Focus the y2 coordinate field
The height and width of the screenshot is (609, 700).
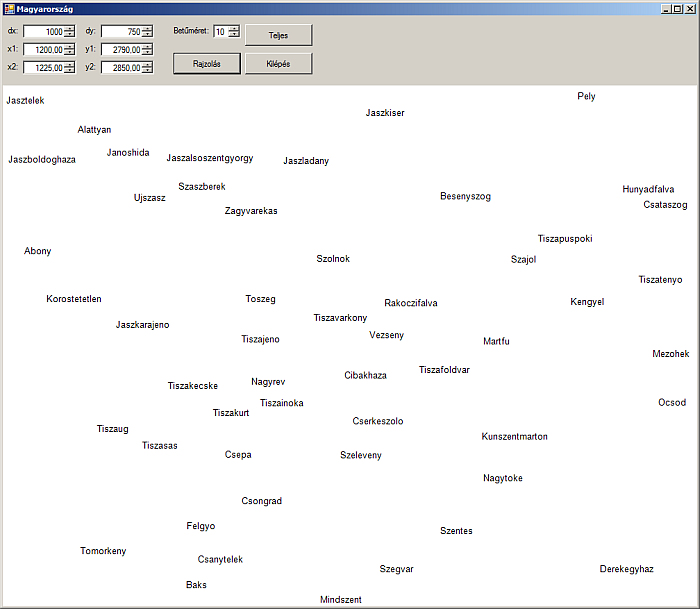click(120, 67)
